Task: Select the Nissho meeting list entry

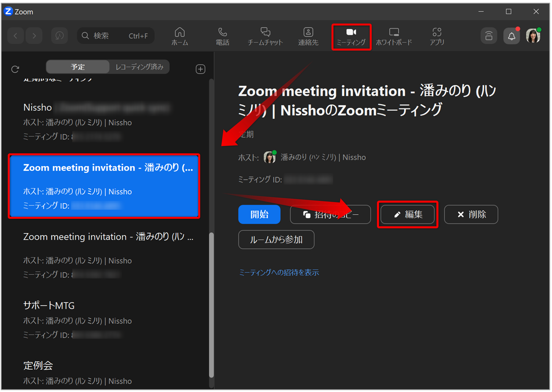Action: click(x=104, y=122)
